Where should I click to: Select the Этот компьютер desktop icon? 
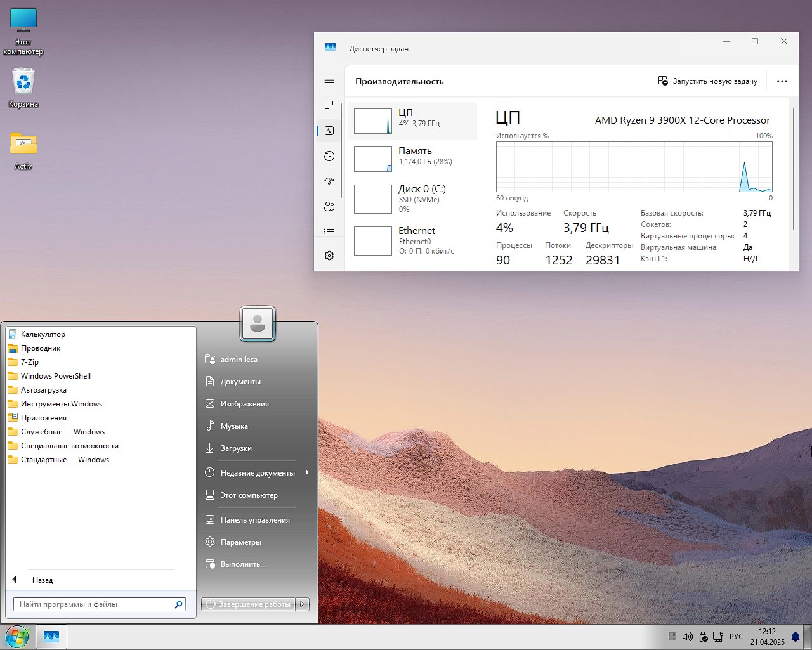click(23, 32)
